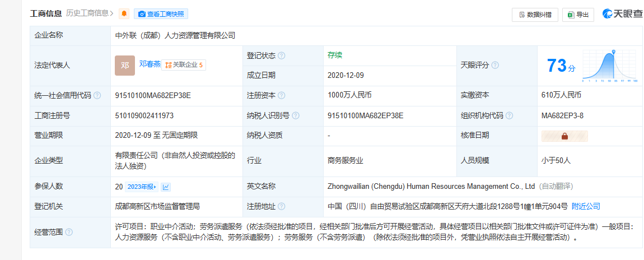This screenshot has height=260, width=644.
Task: Click help icon beside 纳税人识别号
Action: 295,115
